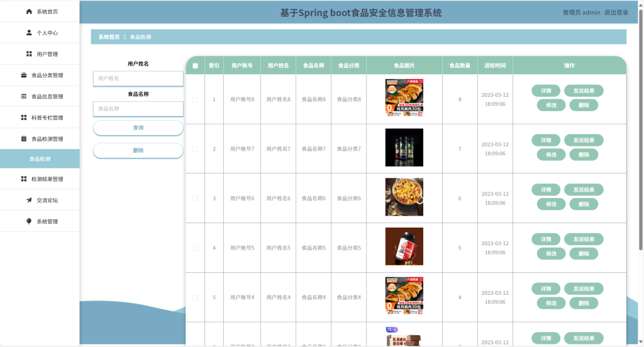Click the list icon beside 食品信息管理
This screenshot has height=347, width=644.
click(24, 96)
